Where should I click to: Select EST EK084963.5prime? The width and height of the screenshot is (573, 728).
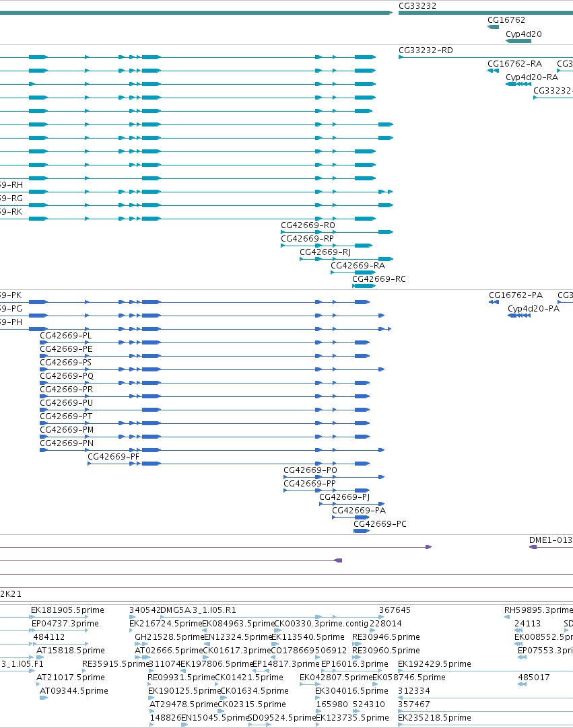[238, 624]
